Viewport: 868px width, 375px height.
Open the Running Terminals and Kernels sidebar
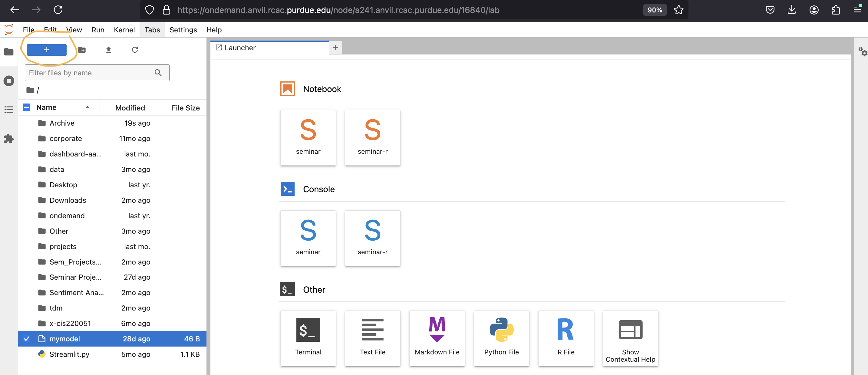(9, 81)
